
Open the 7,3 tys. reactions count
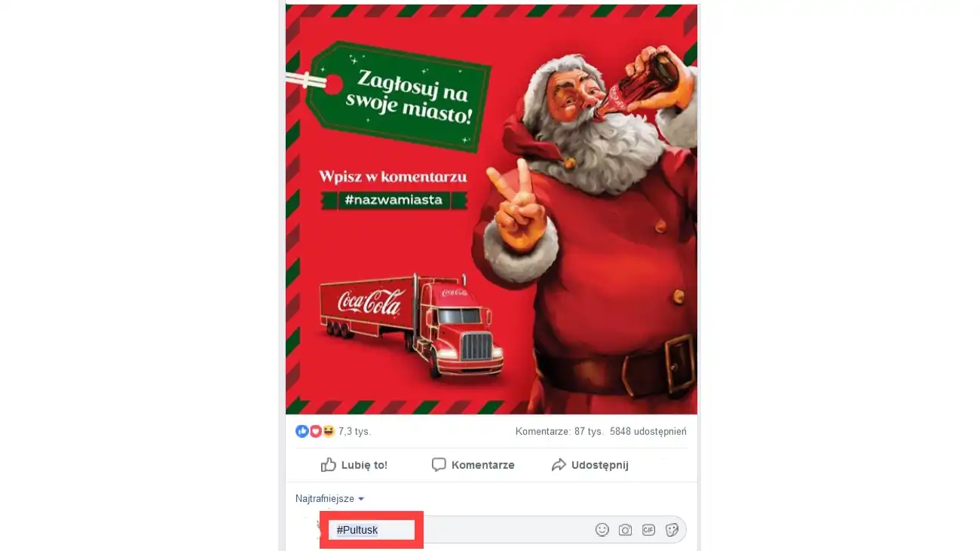pyautogui.click(x=355, y=432)
